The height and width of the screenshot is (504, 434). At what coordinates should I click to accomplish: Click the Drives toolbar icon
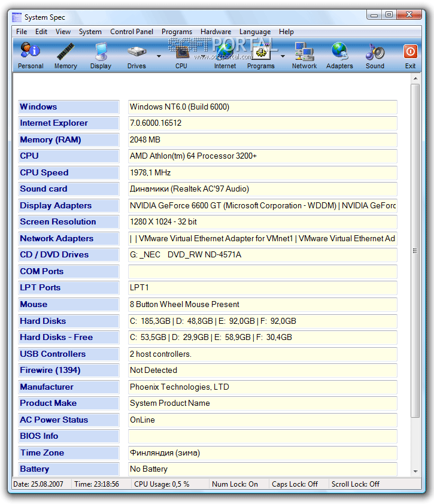[136, 55]
